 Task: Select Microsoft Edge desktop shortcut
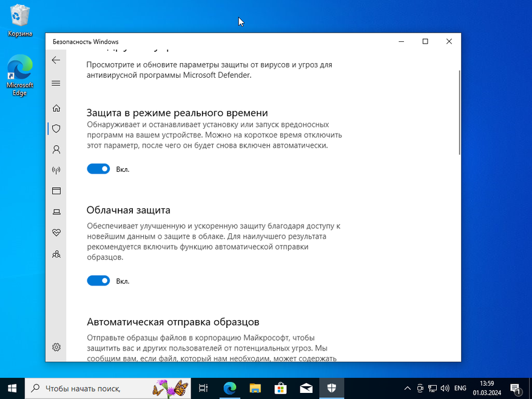pyautogui.click(x=20, y=75)
